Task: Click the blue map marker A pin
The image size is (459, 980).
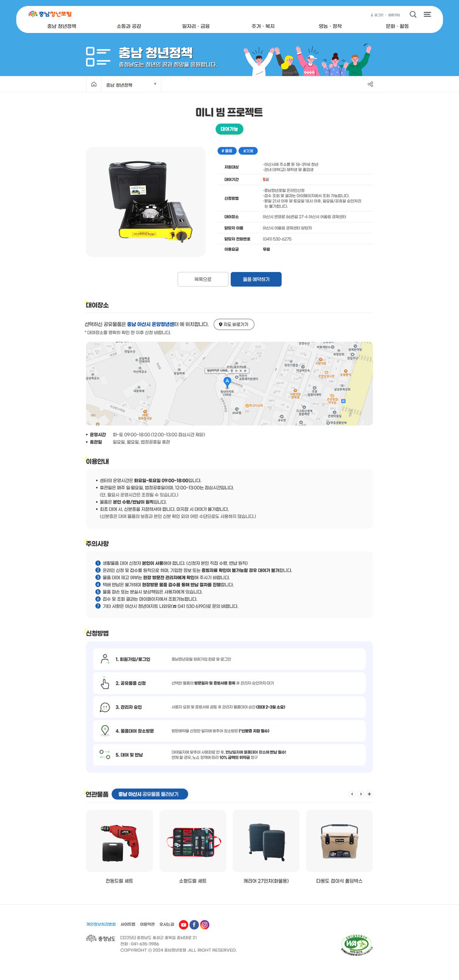Action: 227,382
